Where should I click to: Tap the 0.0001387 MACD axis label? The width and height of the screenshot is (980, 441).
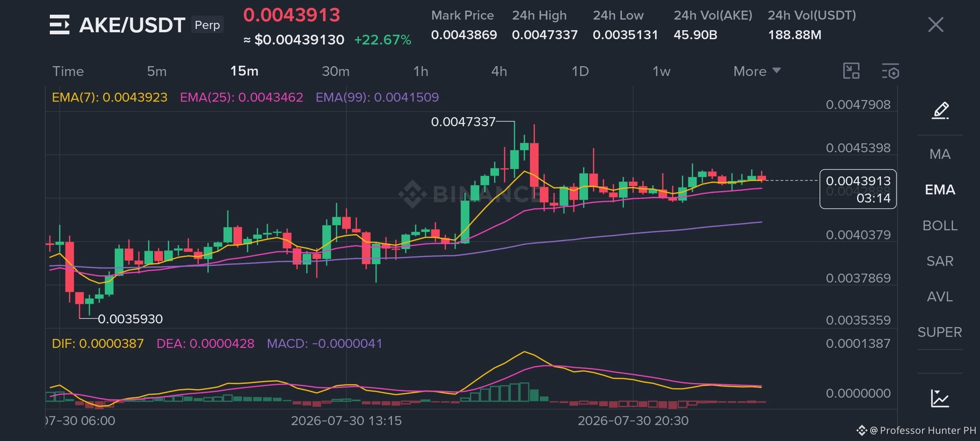point(858,343)
